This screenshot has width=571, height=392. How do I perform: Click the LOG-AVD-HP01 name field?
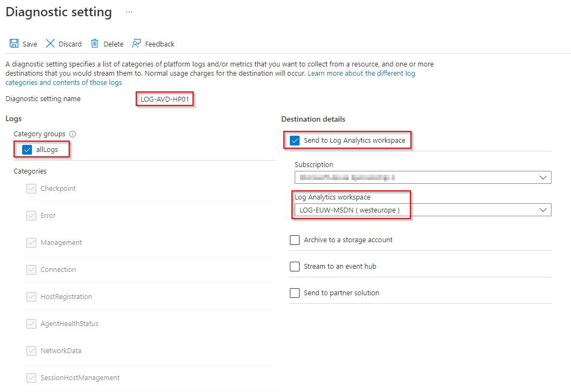point(164,99)
